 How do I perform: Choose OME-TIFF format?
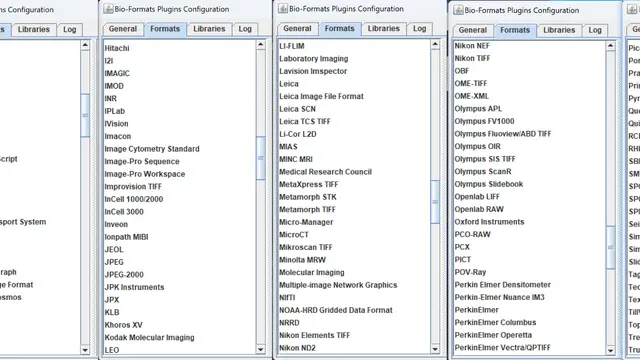[x=471, y=83]
